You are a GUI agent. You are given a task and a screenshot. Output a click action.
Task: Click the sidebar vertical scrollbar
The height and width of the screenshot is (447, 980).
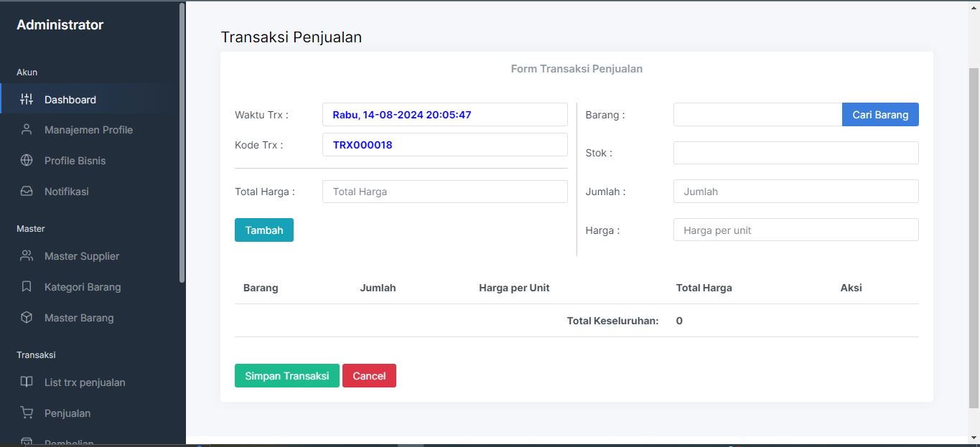182,143
